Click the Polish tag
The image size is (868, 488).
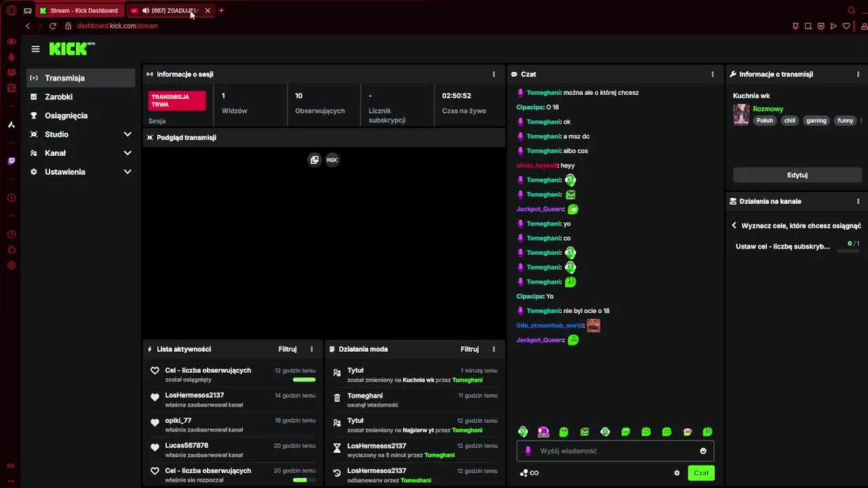point(765,121)
